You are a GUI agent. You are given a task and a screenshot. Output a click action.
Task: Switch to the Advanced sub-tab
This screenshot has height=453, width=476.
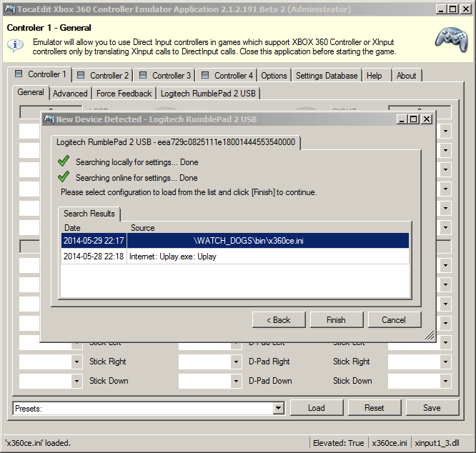[70, 94]
